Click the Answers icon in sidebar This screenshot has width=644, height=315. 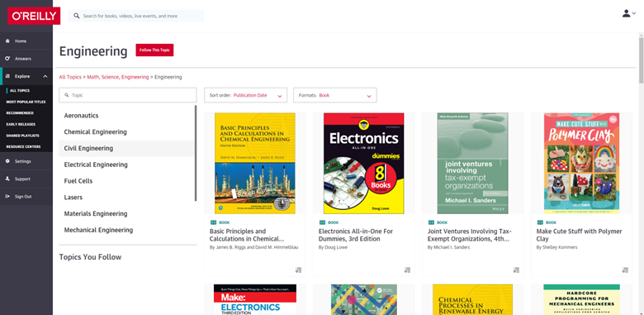pos(7,59)
